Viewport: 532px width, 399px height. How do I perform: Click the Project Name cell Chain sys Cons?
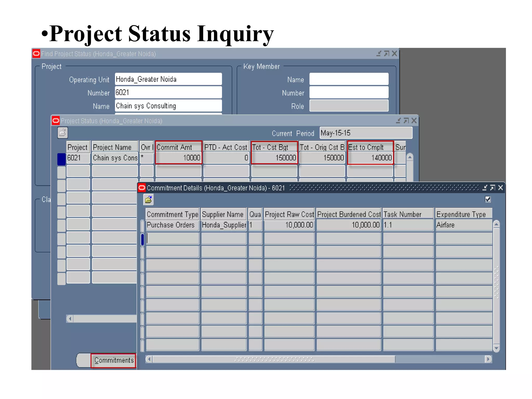(x=115, y=158)
